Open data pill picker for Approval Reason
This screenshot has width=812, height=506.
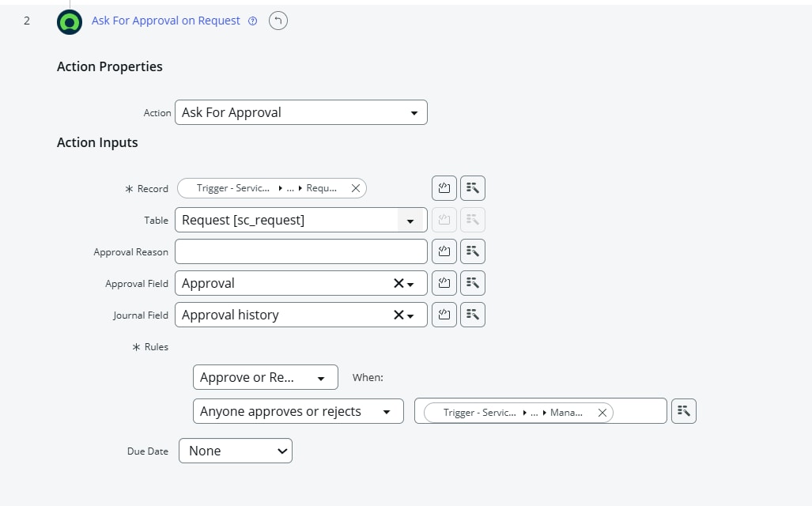point(473,251)
